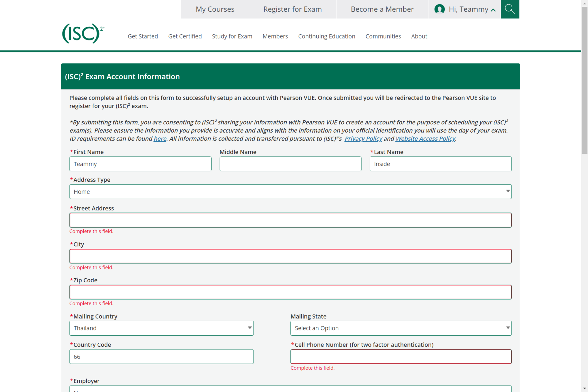Viewport: 588px width, 392px height.
Task: Click the Middle Name input field
Action: 290,164
